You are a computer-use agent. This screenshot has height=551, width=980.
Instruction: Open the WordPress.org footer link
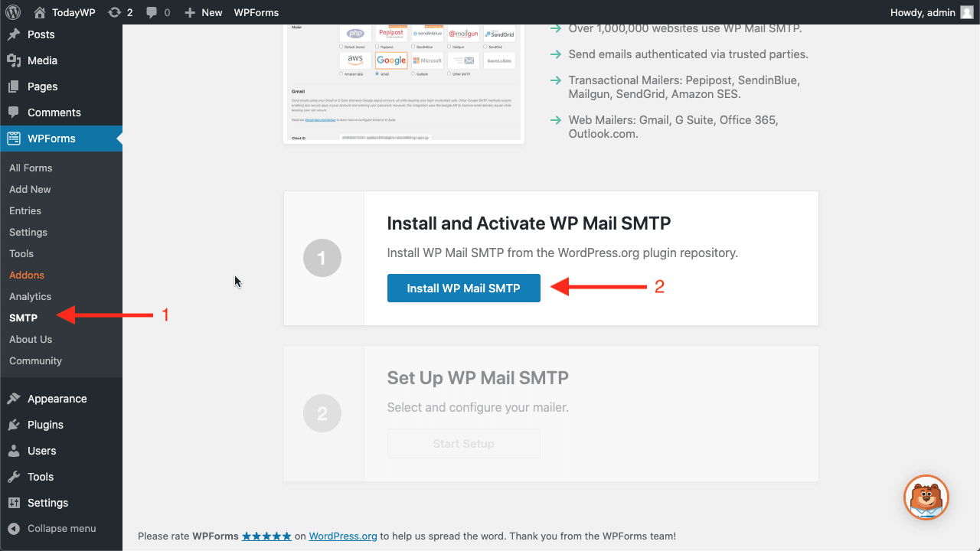pos(343,536)
